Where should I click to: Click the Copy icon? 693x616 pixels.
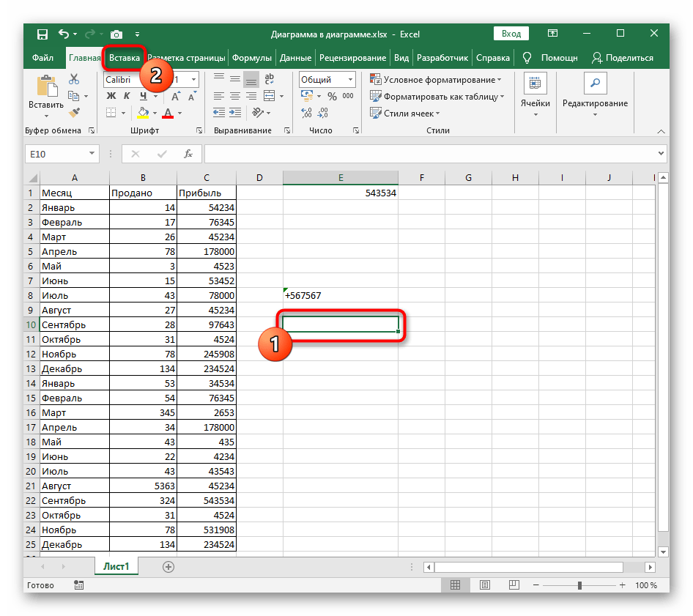pyautogui.click(x=73, y=96)
